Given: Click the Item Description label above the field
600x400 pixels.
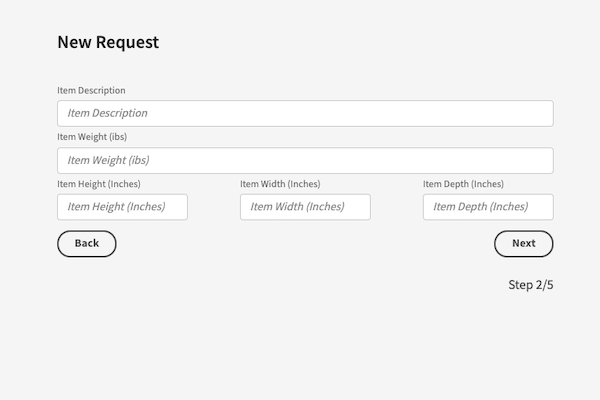Looking at the screenshot, I should (91, 90).
